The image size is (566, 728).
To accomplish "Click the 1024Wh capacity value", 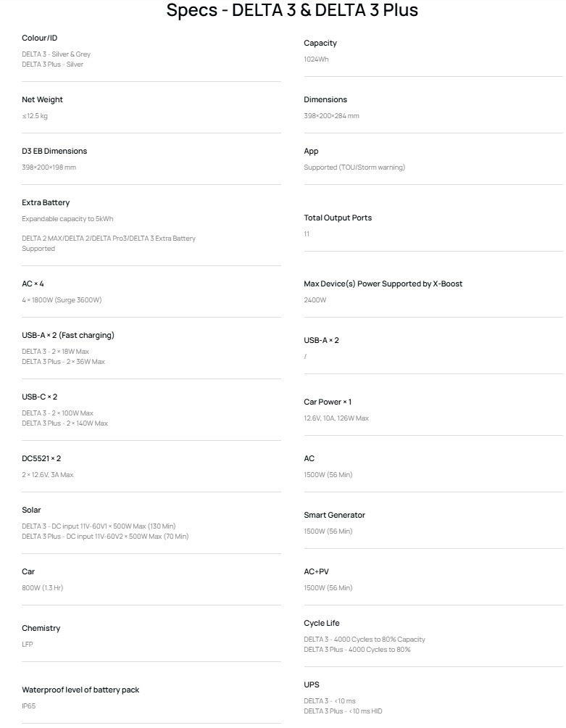I will 316,59.
